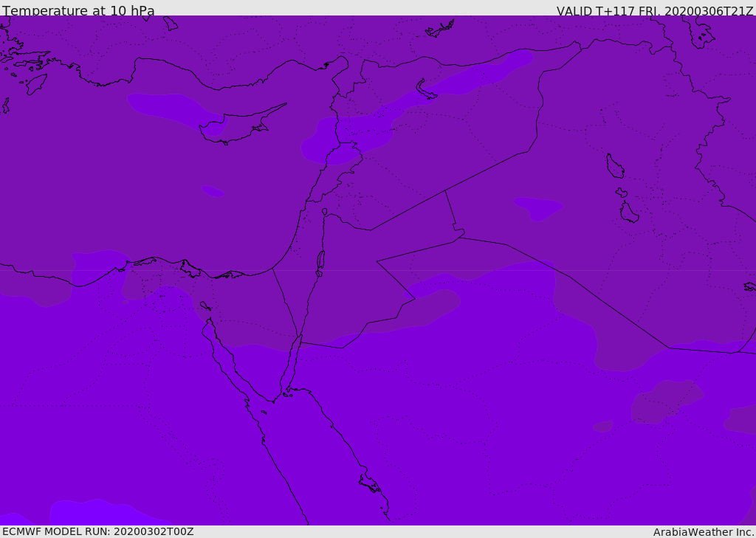The width and height of the screenshot is (756, 538).
Task: Click the VALID T+117 timestamp text
Action: coord(654,11)
